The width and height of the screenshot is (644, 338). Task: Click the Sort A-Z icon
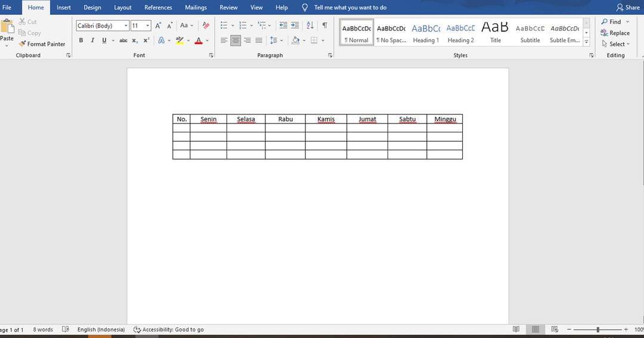point(310,26)
